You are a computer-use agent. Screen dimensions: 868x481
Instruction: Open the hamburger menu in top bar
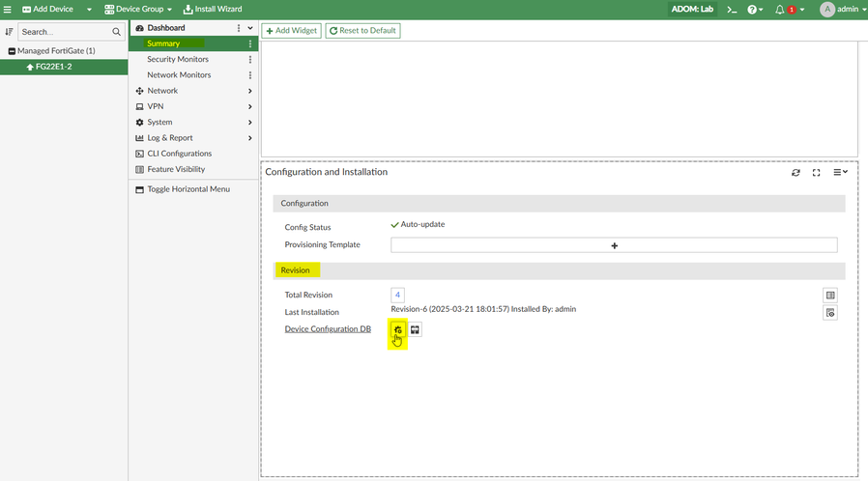point(8,9)
